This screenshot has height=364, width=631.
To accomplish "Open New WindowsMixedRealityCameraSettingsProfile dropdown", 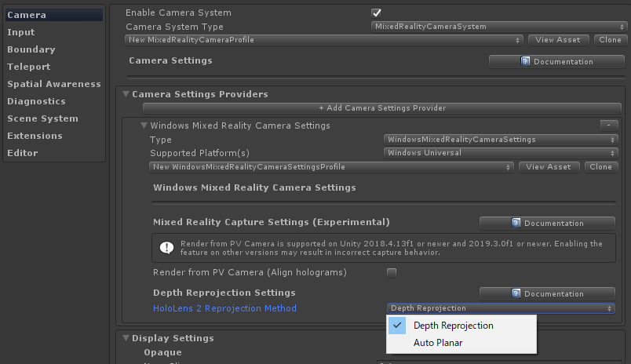I will click(331, 167).
